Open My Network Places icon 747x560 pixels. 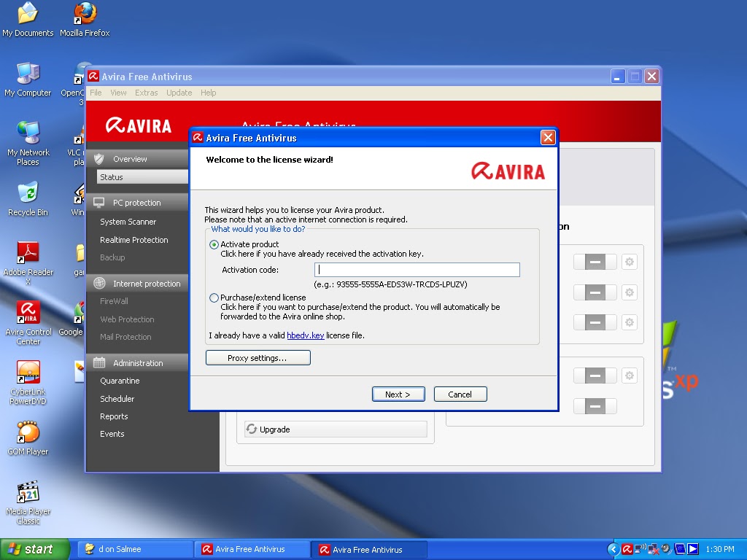pyautogui.click(x=28, y=144)
